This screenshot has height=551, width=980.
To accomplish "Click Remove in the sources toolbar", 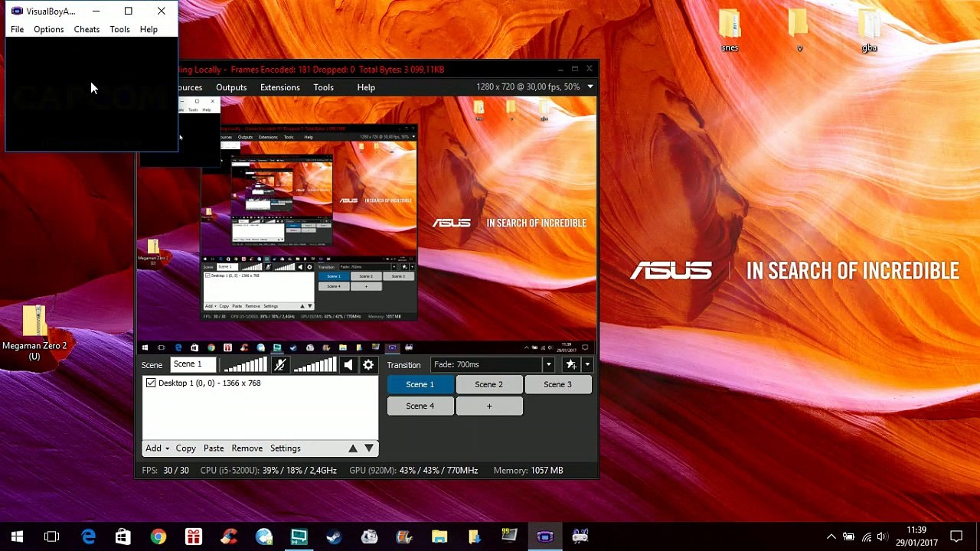I will click(247, 448).
